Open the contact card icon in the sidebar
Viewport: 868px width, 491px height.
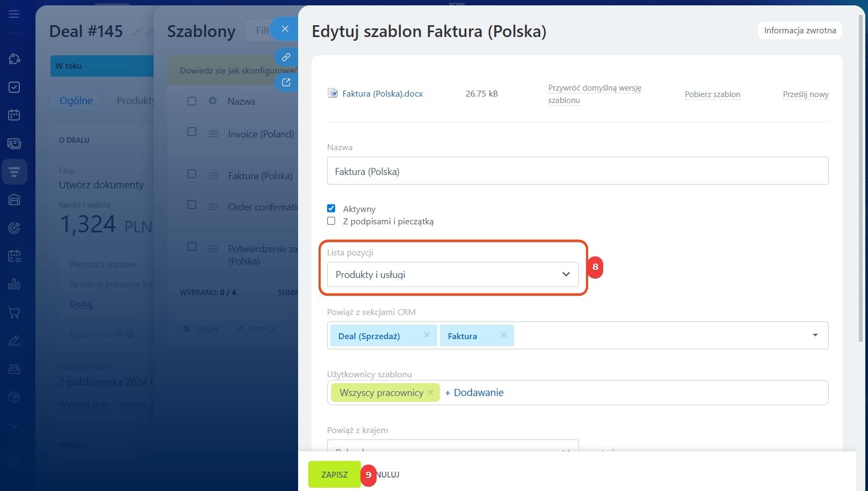pyautogui.click(x=15, y=143)
